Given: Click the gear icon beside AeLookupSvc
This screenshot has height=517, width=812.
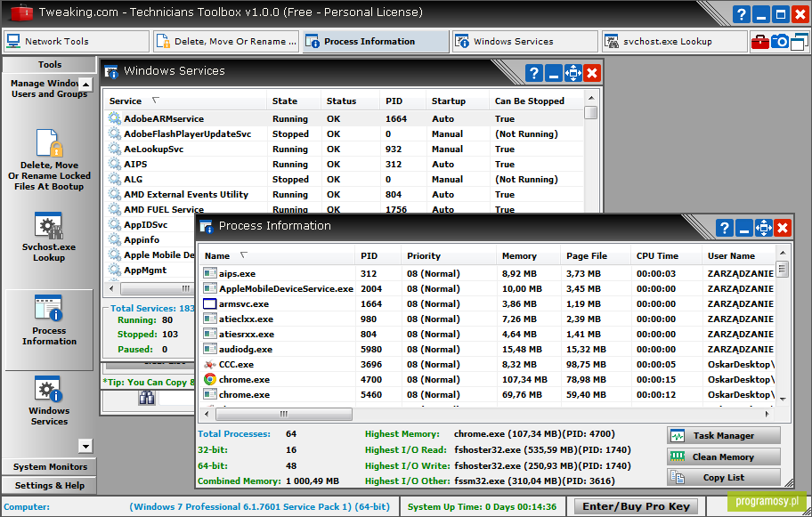Looking at the screenshot, I should coord(114,149).
